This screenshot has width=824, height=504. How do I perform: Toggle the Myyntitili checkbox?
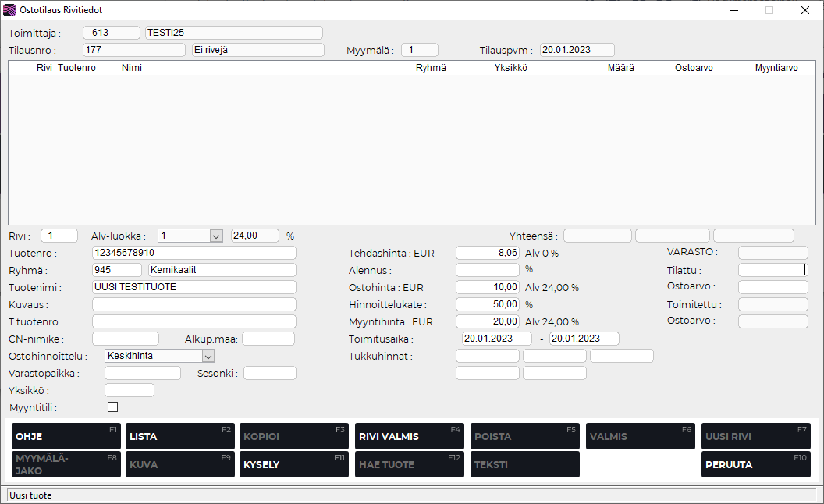pyautogui.click(x=112, y=407)
